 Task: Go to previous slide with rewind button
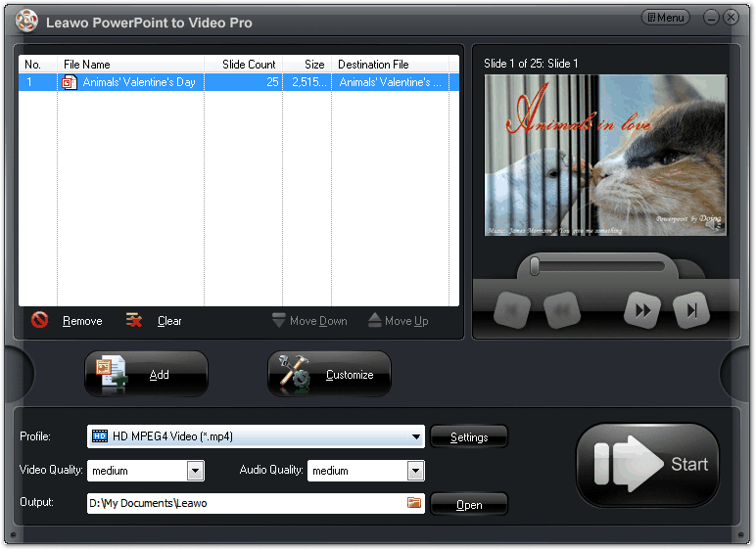[562, 311]
